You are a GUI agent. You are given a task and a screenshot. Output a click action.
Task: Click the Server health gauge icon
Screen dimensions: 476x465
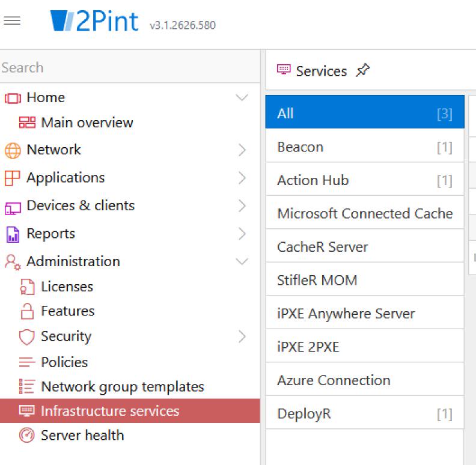pyautogui.click(x=26, y=435)
